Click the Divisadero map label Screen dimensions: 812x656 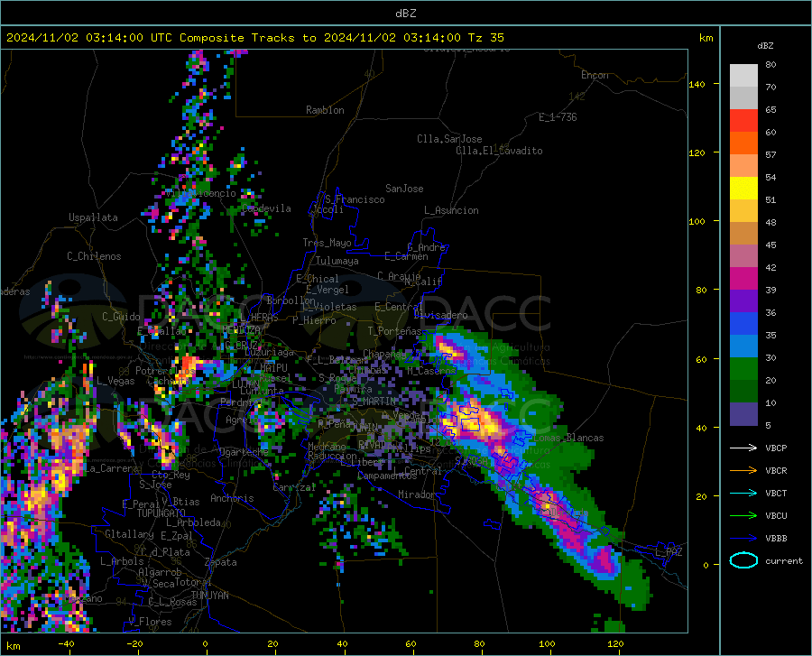[x=440, y=315]
